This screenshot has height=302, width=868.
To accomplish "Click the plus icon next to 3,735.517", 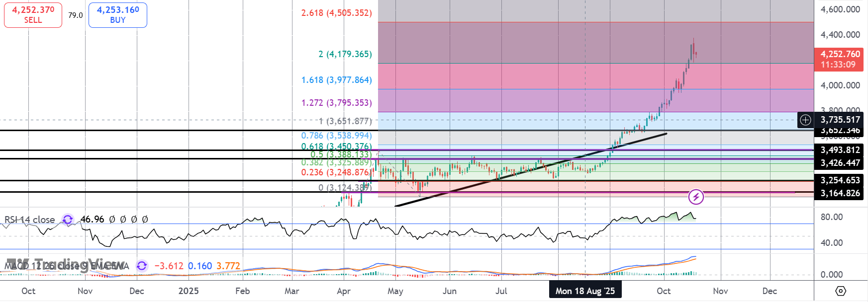I will tap(805, 120).
